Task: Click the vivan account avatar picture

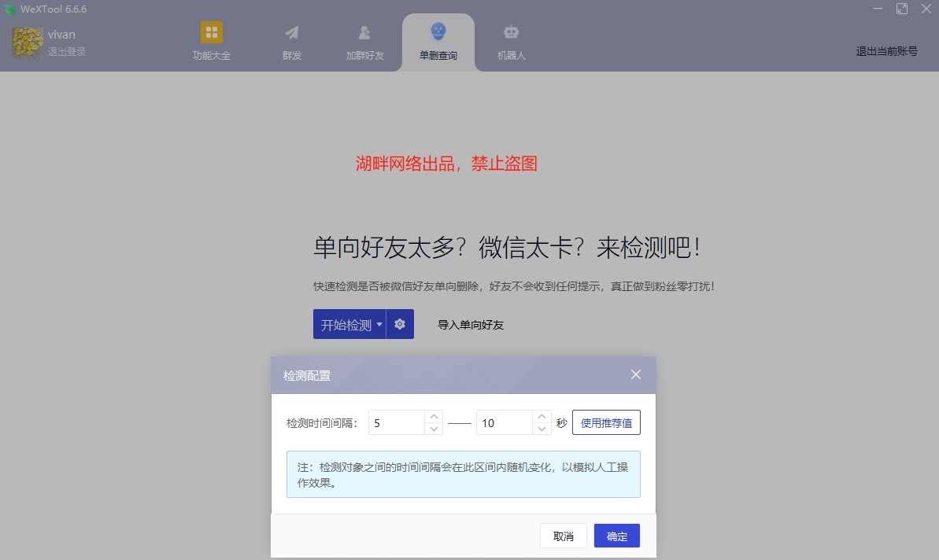Action: click(x=26, y=42)
